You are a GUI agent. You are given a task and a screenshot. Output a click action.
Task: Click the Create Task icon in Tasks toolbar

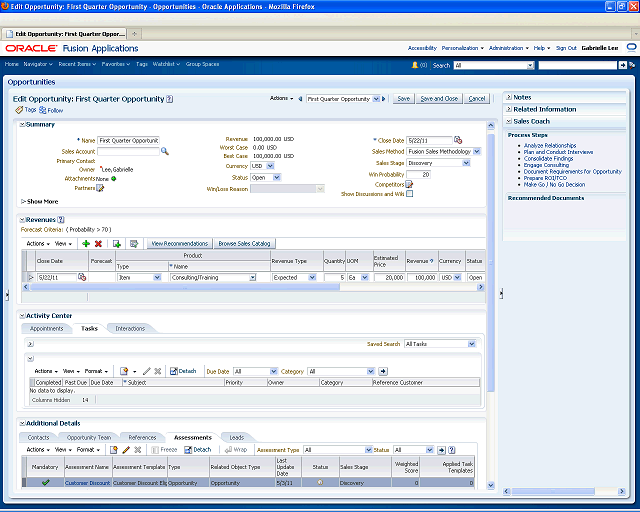[x=124, y=371]
